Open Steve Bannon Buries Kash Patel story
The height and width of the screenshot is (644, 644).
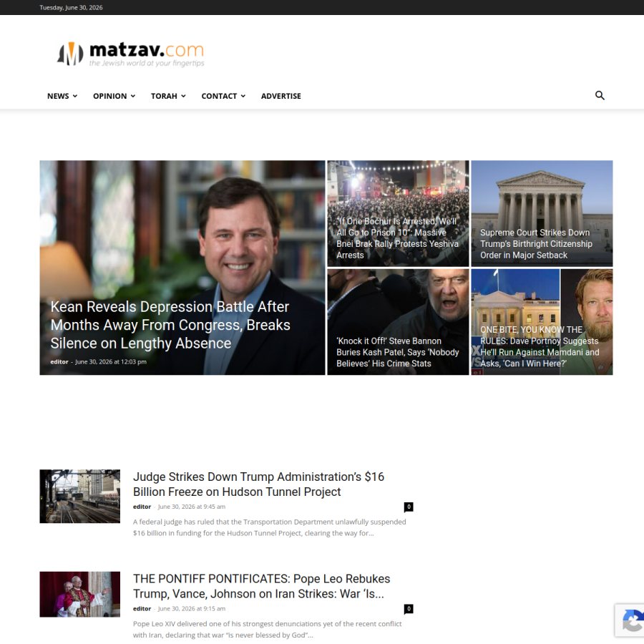tap(397, 352)
